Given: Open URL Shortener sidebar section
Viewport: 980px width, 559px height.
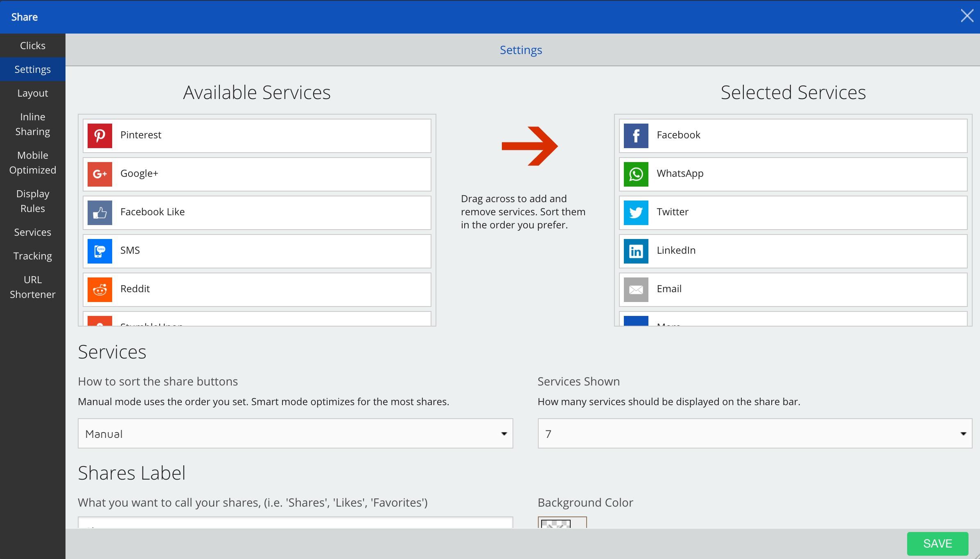Looking at the screenshot, I should pos(33,287).
